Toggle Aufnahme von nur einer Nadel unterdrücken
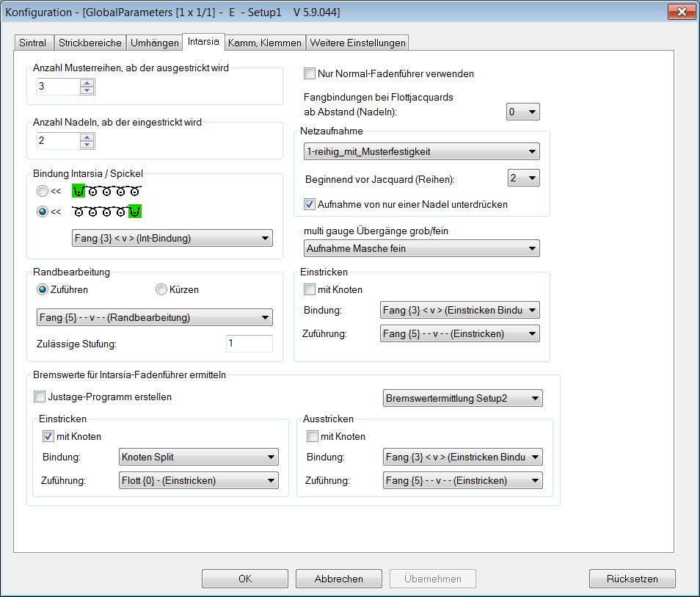700x597 pixels. (310, 204)
